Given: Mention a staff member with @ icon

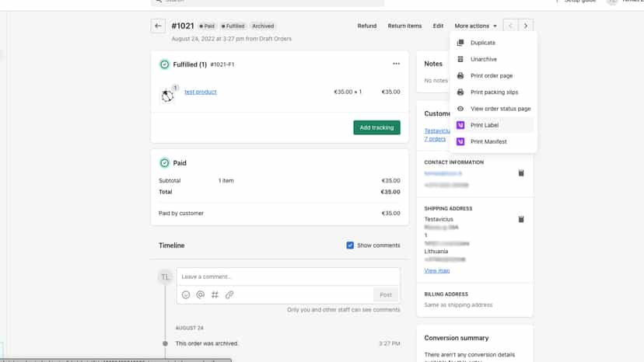Looking at the screenshot, I should point(200,294).
